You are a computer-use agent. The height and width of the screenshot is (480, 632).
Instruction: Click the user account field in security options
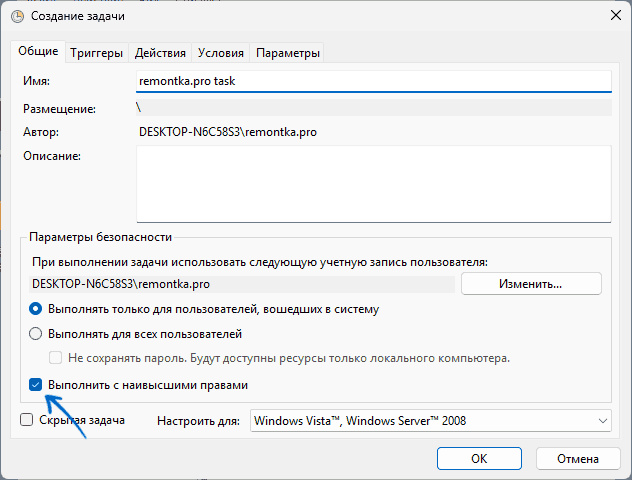(x=240, y=284)
